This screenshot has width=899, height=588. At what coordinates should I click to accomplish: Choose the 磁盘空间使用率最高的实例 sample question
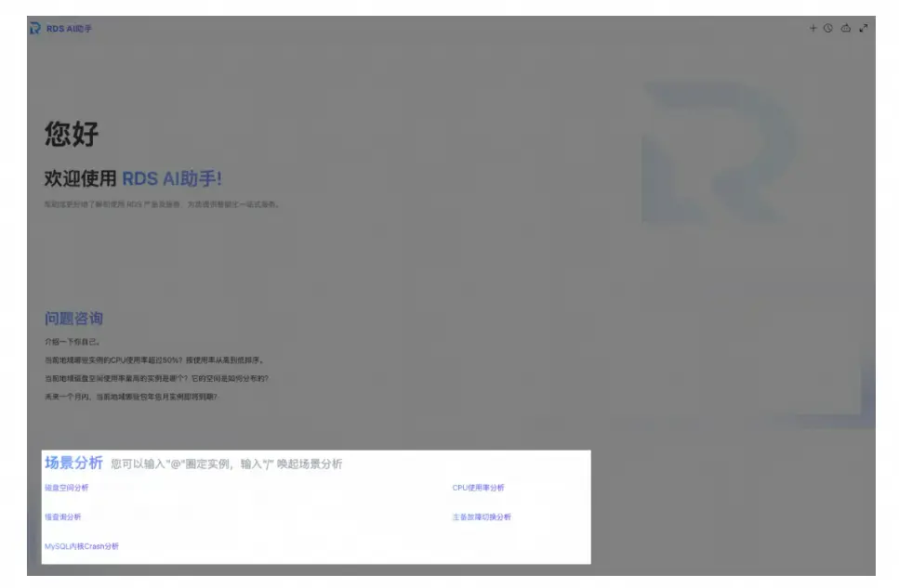coord(156,378)
